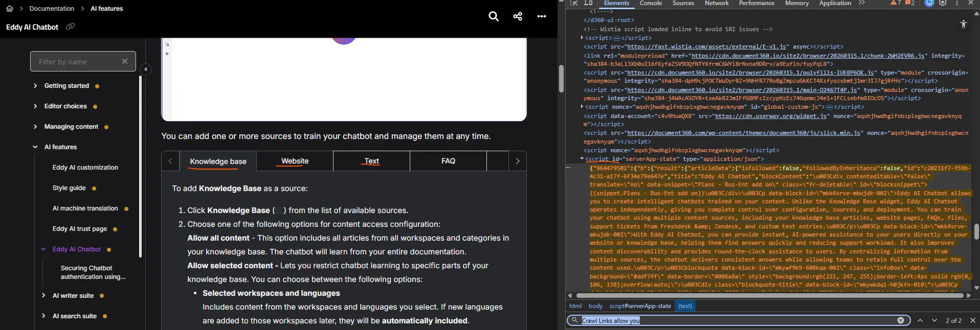Open the home breadcrumb icon

pos(10,9)
